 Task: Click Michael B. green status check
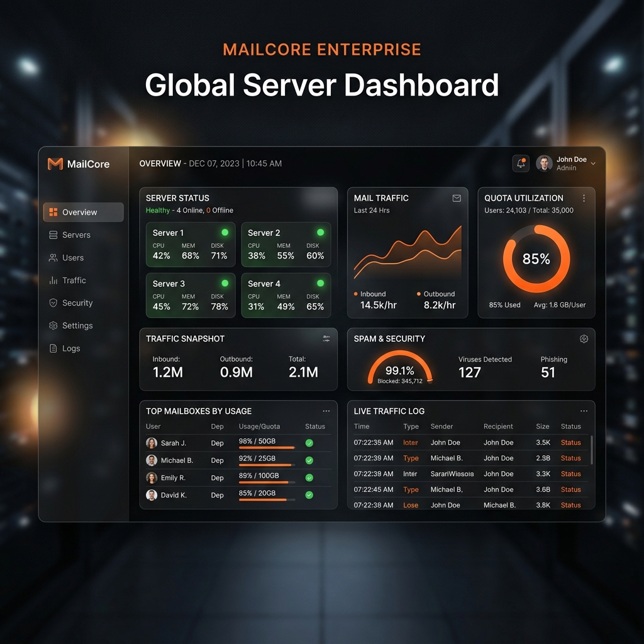point(309,460)
